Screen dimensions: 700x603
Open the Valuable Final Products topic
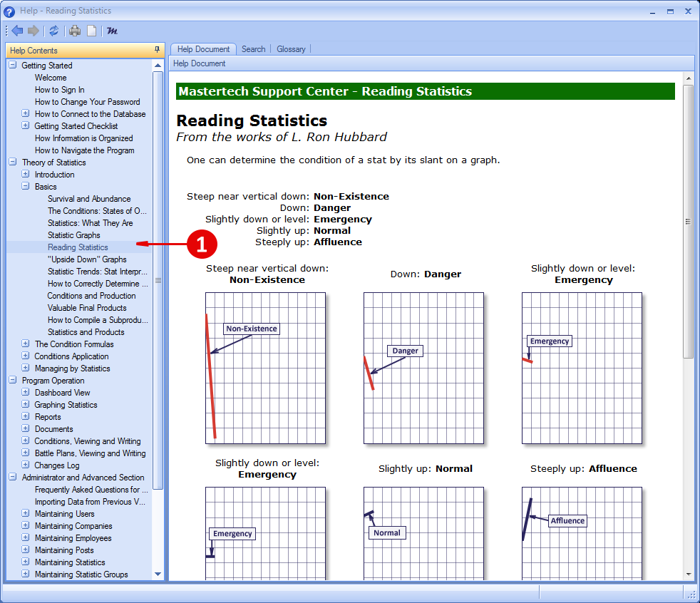click(87, 307)
